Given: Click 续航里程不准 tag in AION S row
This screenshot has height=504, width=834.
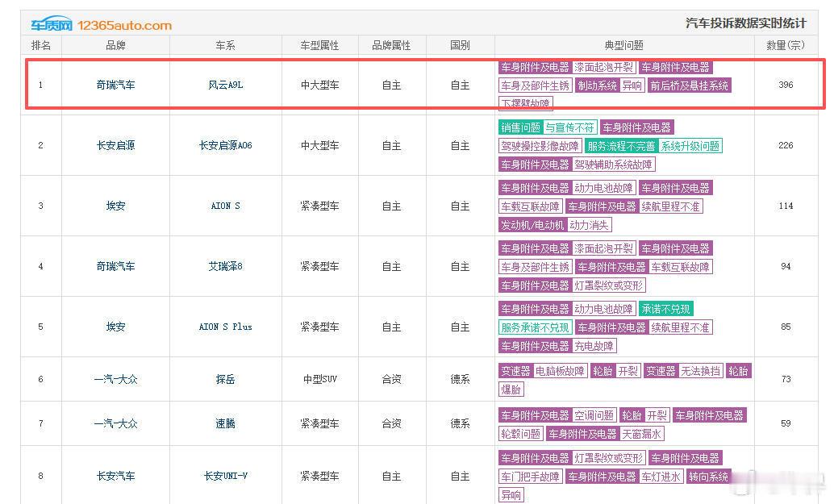Looking at the screenshot, I should [x=671, y=206].
